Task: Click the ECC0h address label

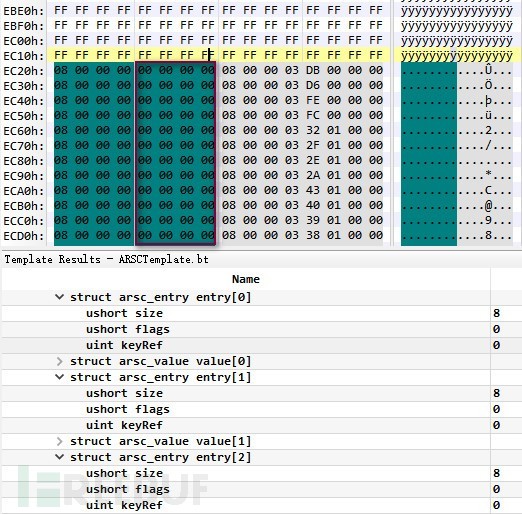Action: click(x=24, y=221)
